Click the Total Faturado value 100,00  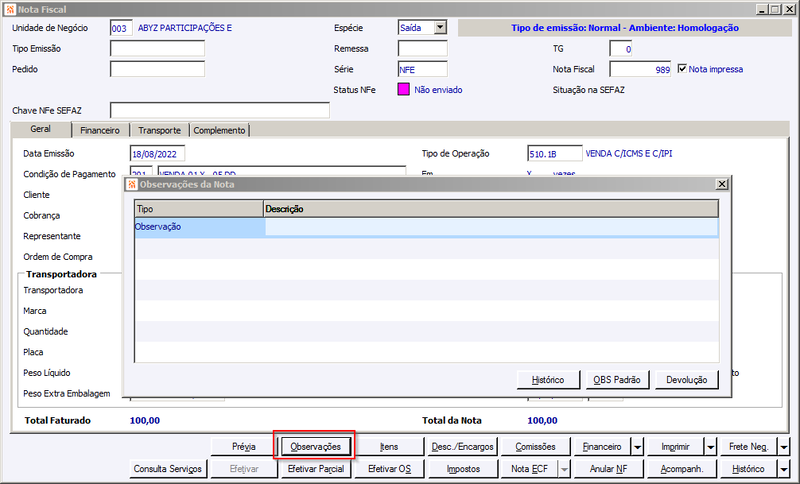145,420
